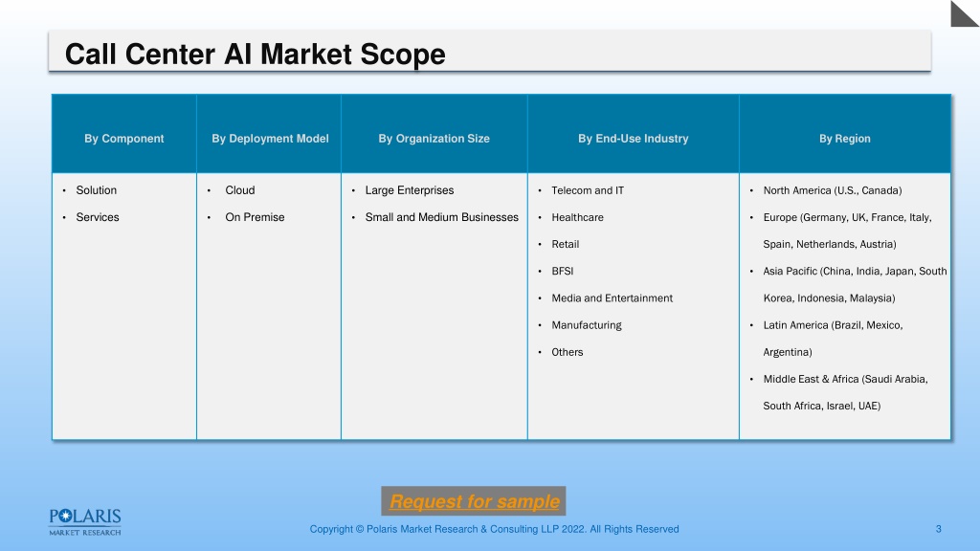Select the BFSI entry
The image size is (980, 551).
tap(563, 271)
